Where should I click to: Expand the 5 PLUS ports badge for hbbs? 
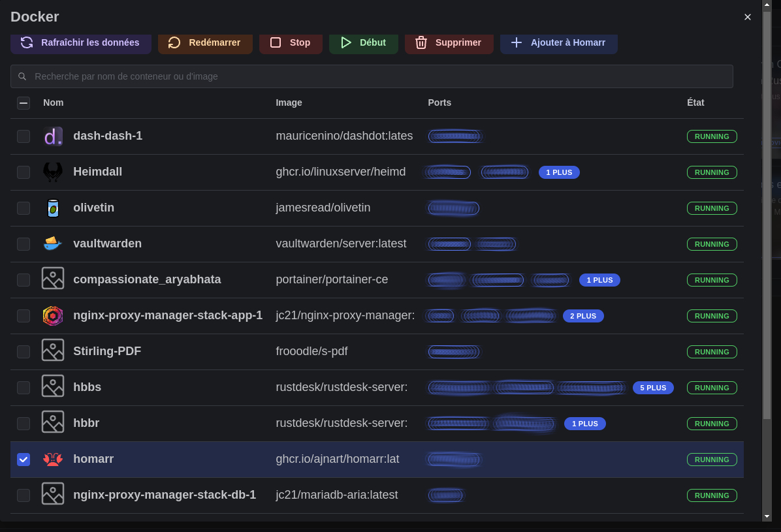click(x=653, y=388)
